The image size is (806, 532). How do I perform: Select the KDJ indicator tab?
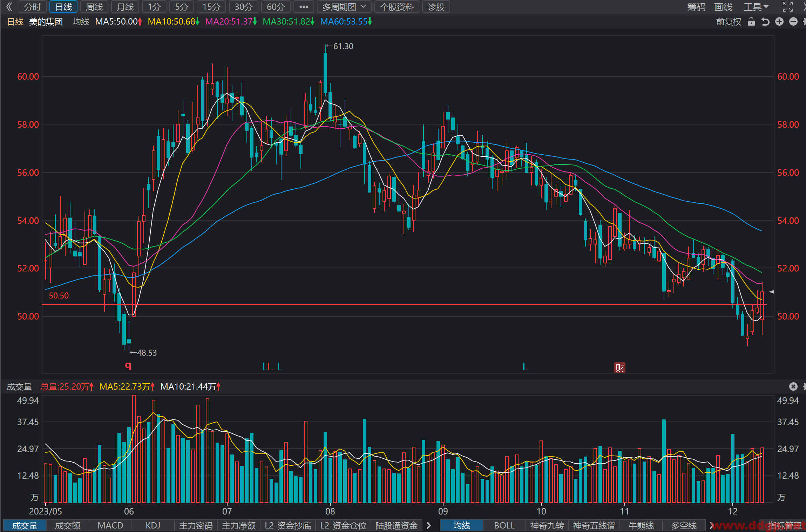[x=153, y=525]
